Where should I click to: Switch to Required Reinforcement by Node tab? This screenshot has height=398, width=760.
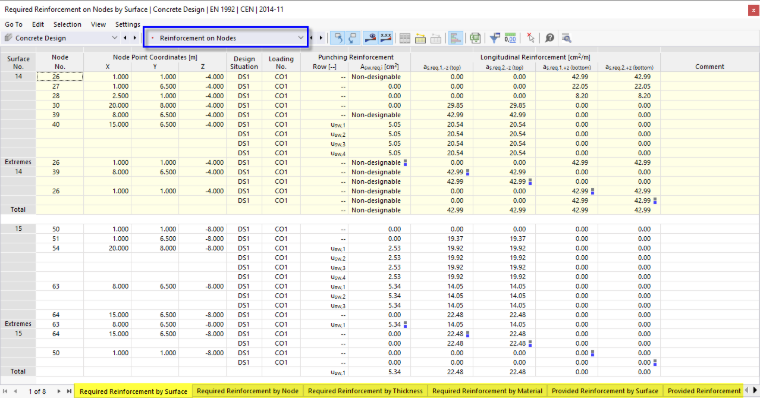click(247, 391)
